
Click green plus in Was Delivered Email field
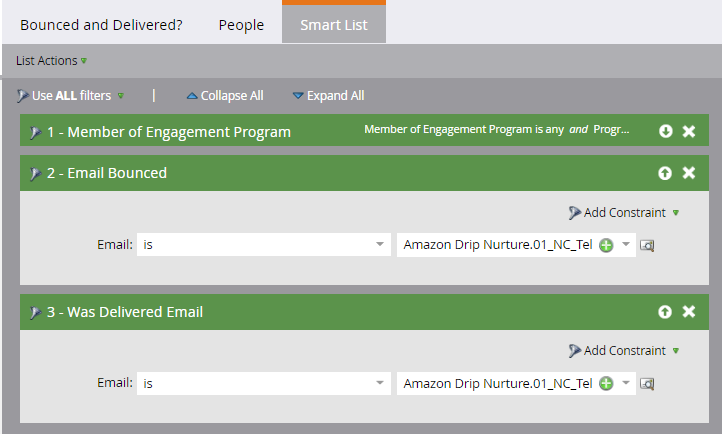[x=605, y=383]
